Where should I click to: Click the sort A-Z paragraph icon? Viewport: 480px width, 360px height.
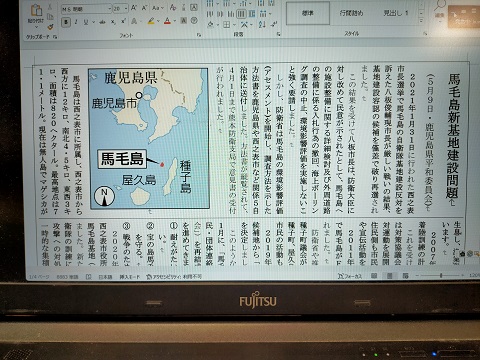pos(262,24)
